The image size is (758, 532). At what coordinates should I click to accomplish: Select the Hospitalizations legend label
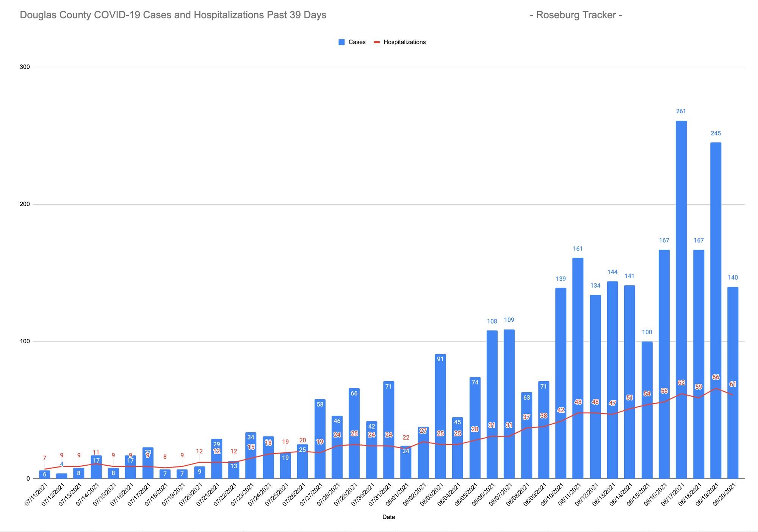[x=404, y=42]
